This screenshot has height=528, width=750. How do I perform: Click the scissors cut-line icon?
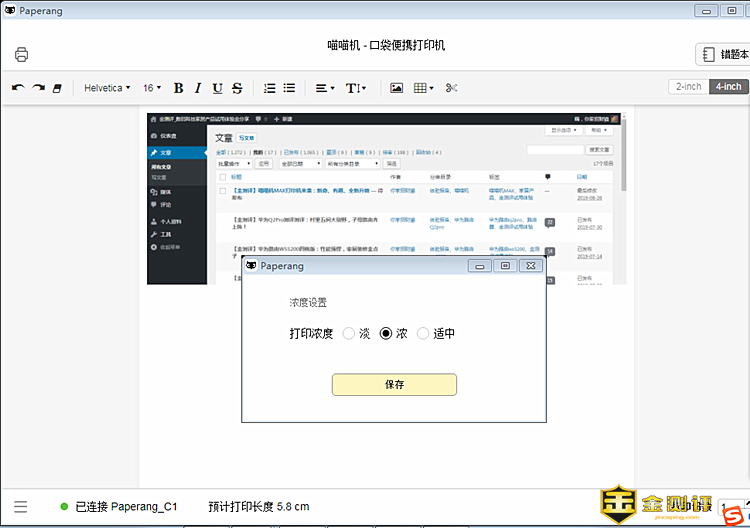(x=452, y=88)
